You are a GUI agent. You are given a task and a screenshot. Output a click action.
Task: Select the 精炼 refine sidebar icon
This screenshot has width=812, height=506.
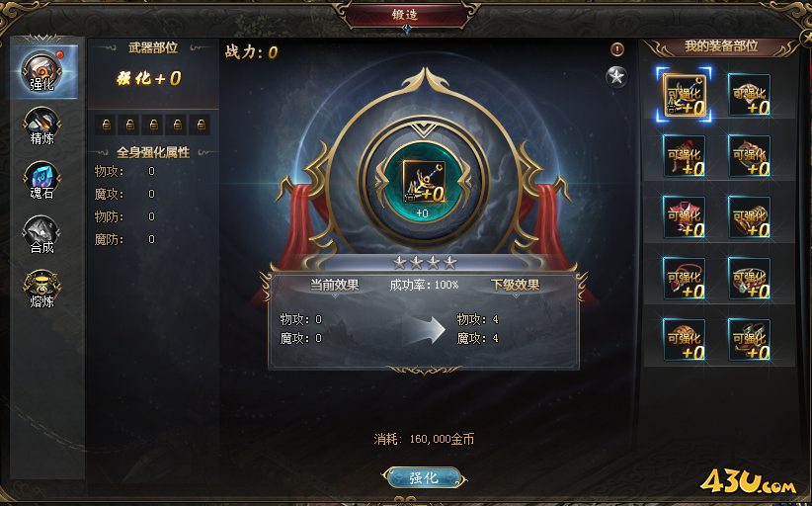click(41, 126)
